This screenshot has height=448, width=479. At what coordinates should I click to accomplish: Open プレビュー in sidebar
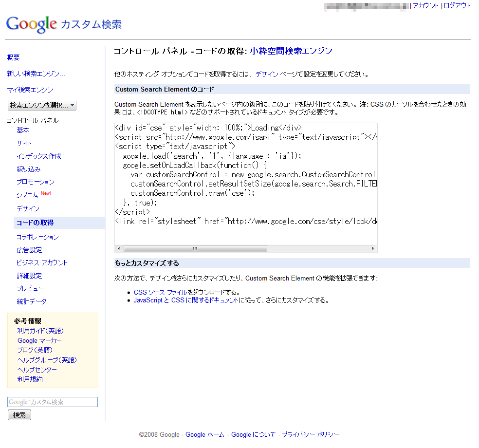(30, 288)
